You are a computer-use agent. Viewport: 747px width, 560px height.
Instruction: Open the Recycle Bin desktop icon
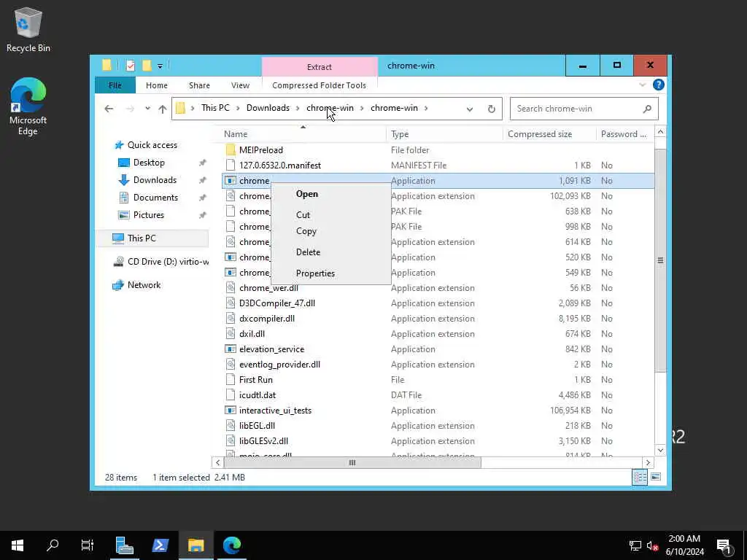coord(28,29)
